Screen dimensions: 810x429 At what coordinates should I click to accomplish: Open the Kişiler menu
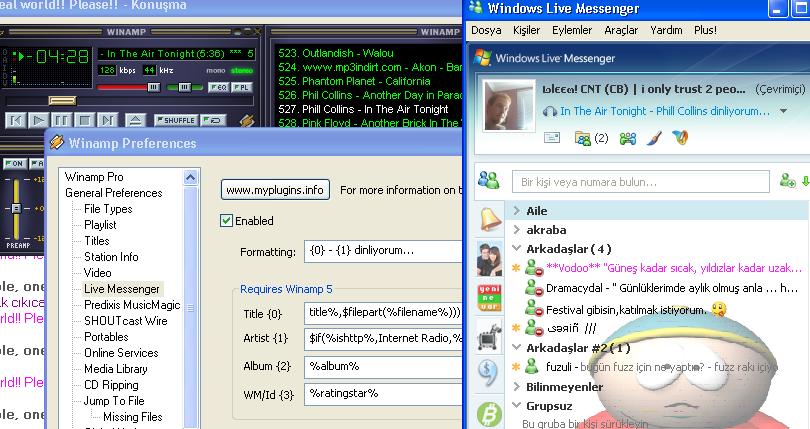[x=526, y=30]
